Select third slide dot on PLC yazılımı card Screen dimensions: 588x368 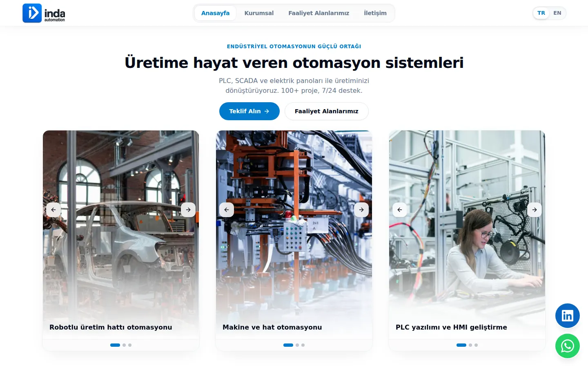476,345
